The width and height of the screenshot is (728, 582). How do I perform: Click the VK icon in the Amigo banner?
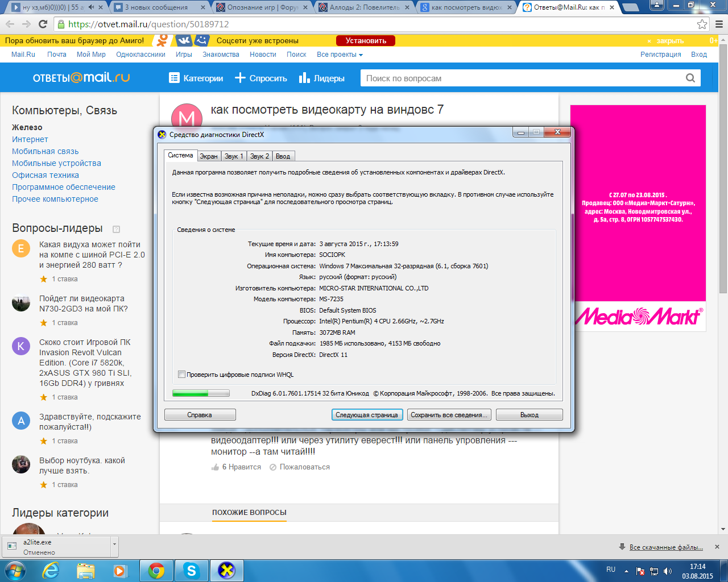coord(183,40)
